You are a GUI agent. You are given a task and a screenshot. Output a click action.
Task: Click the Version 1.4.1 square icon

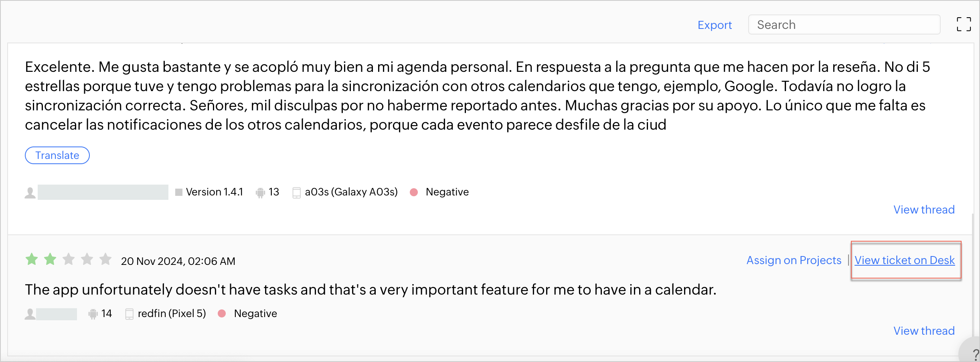coord(179,192)
